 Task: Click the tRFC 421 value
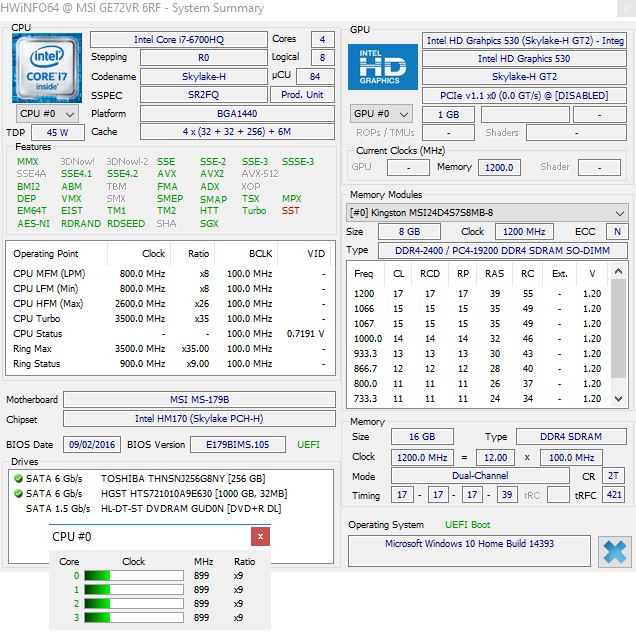pyautogui.click(x=614, y=495)
